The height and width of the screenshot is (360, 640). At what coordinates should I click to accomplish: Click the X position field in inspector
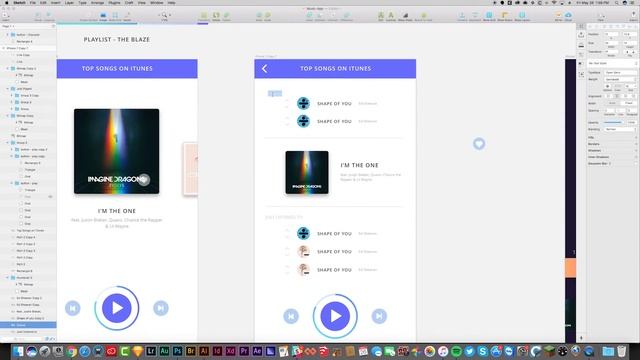pos(611,34)
